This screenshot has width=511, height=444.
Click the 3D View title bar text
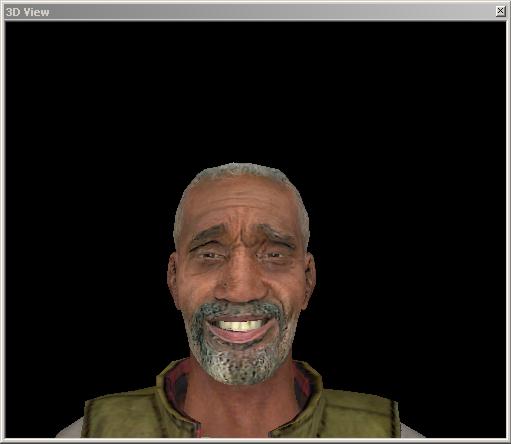pyautogui.click(x=28, y=12)
